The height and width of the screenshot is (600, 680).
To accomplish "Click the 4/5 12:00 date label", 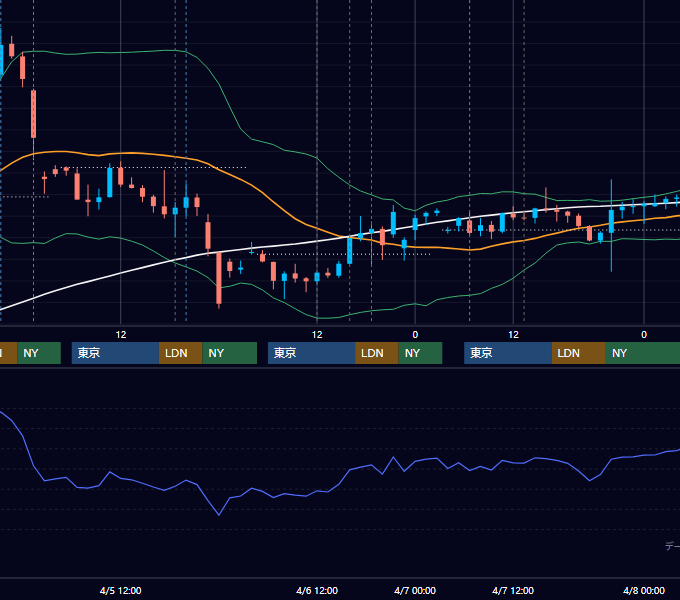I will 121,590.
